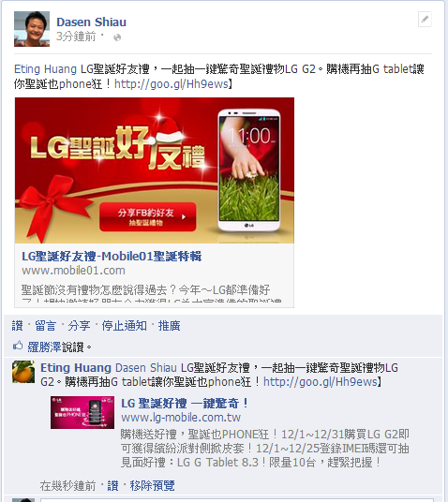Viewport: 448px width, 502px height.
Task: Open Dasen Shiau's profile picture
Action: pyautogui.click(x=32, y=29)
